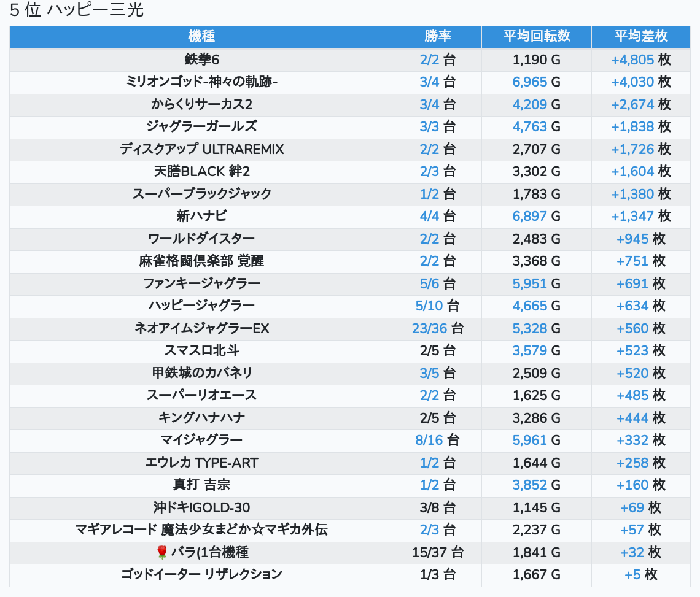The height and width of the screenshot is (597, 700).
Task: Click the +1,380 枚 difference value
Action: [x=640, y=194]
